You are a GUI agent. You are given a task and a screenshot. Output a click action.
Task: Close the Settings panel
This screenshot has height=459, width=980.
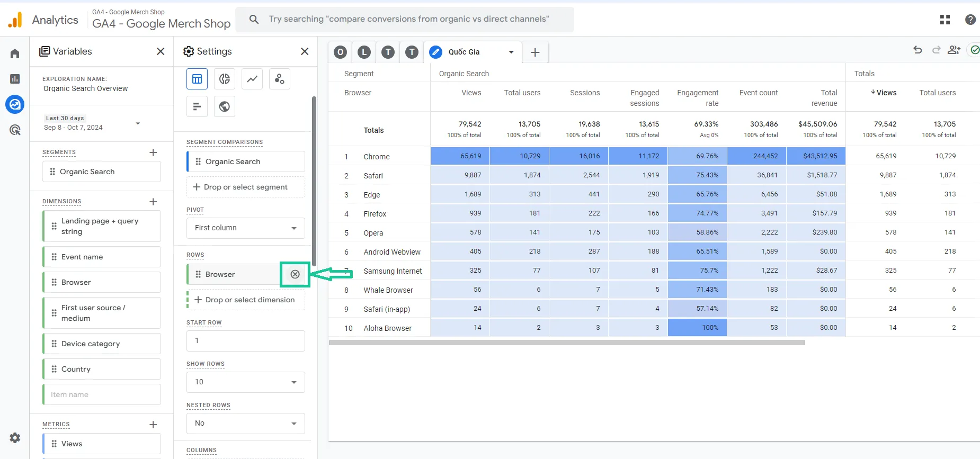point(305,51)
